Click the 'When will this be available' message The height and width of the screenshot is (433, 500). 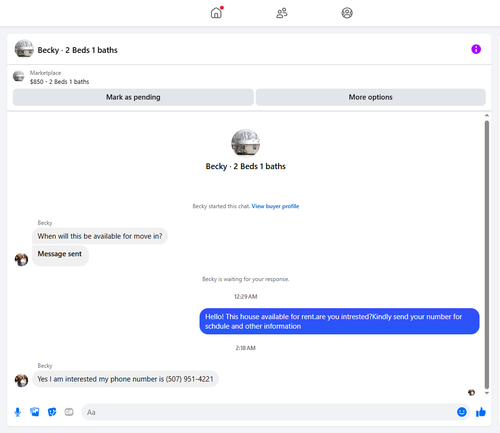[100, 236]
